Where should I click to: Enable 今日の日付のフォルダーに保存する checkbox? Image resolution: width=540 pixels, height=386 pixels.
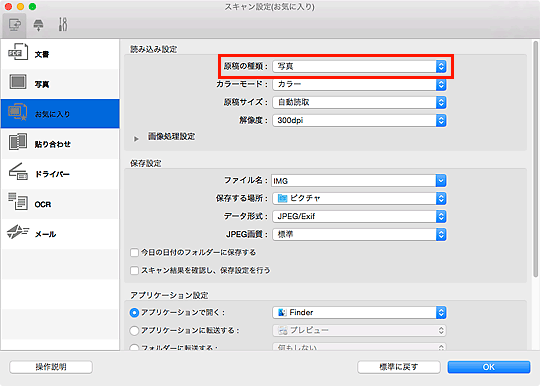134,253
